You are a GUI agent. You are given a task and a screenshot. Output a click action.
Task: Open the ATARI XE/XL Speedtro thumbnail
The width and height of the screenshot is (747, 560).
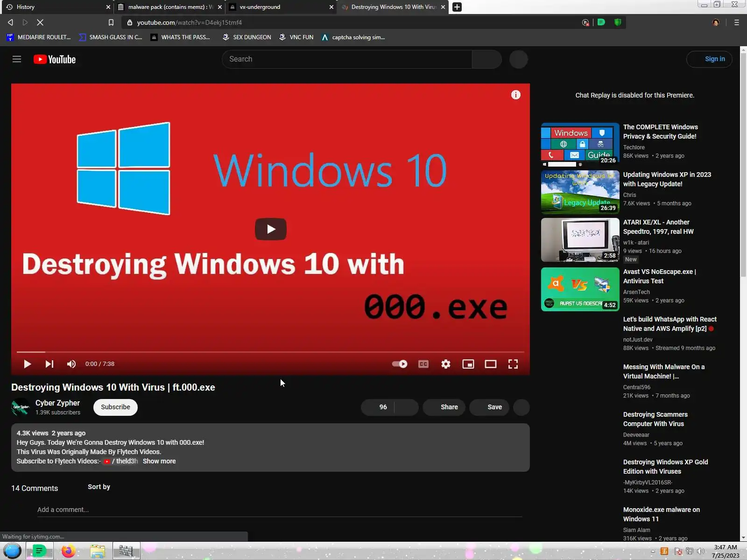point(580,240)
